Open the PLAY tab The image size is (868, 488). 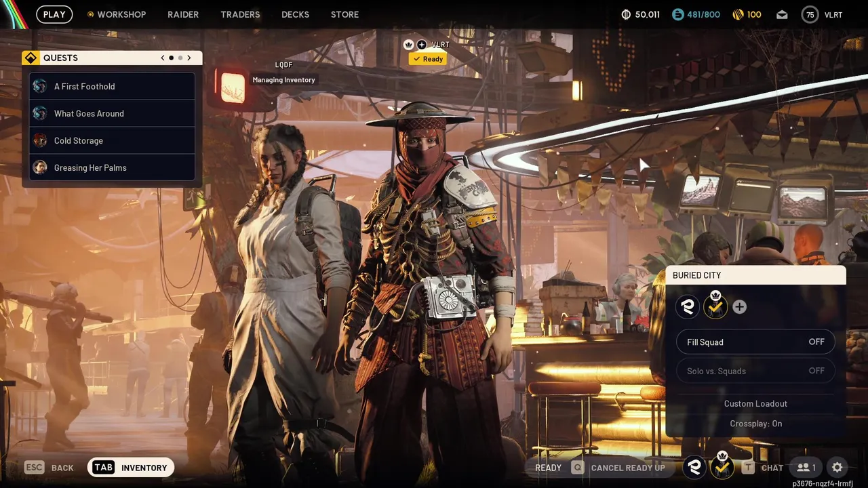[x=54, y=14]
